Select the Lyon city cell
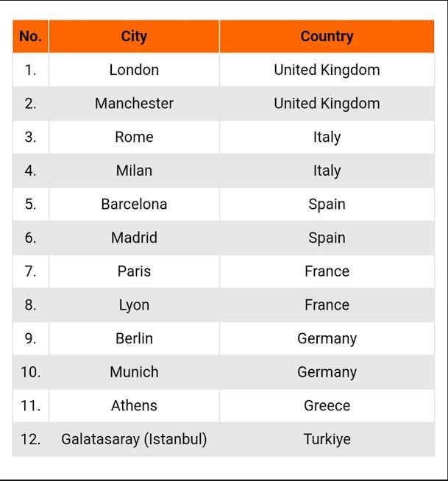448x481 pixels. pyautogui.click(x=134, y=305)
